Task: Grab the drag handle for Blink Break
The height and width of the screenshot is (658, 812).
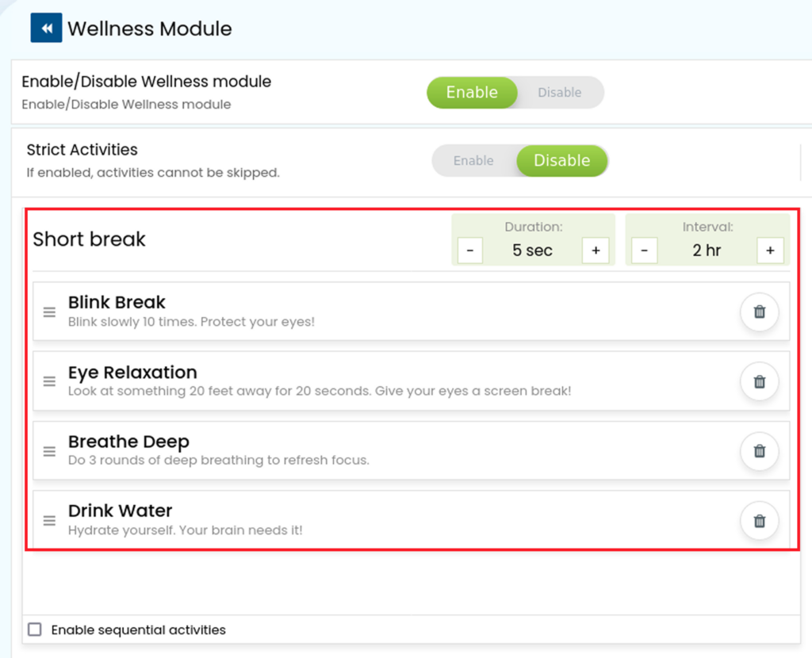Action: pyautogui.click(x=49, y=312)
